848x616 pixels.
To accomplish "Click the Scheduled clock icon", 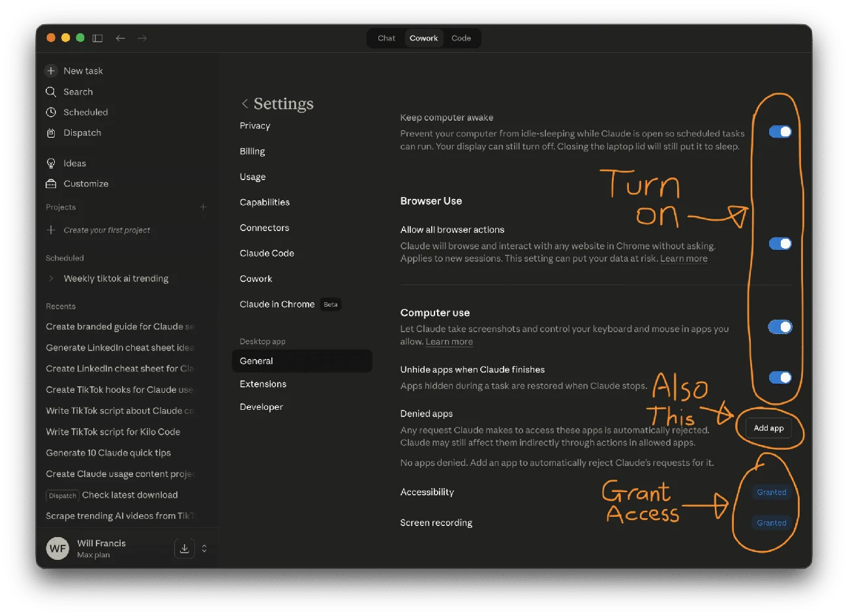I will pyautogui.click(x=51, y=112).
